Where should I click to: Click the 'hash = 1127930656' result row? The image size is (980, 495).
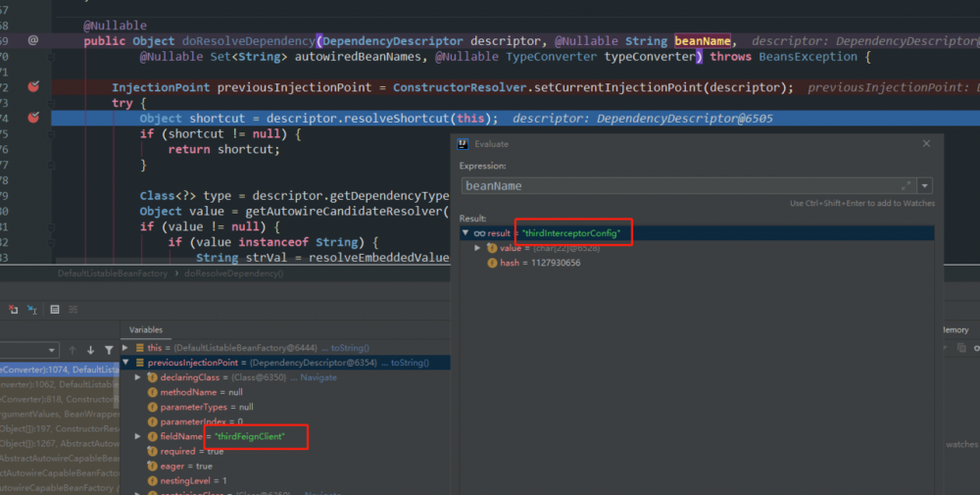tap(697, 263)
